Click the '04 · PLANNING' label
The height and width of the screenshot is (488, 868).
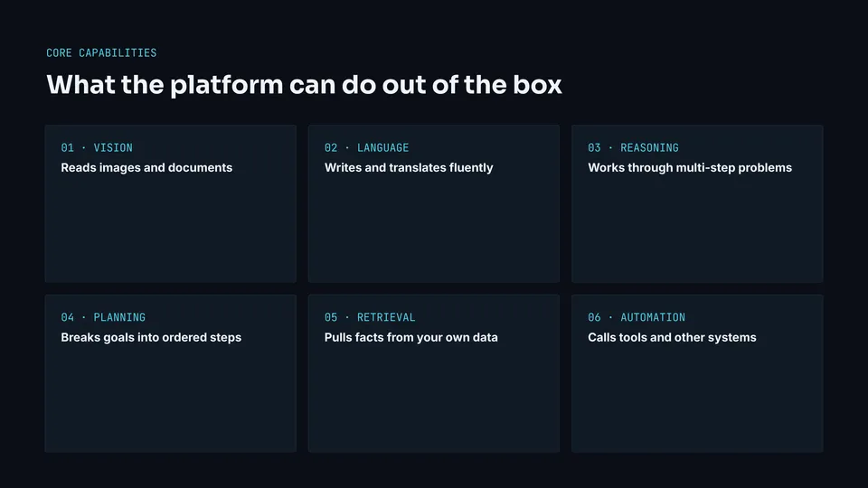103,317
